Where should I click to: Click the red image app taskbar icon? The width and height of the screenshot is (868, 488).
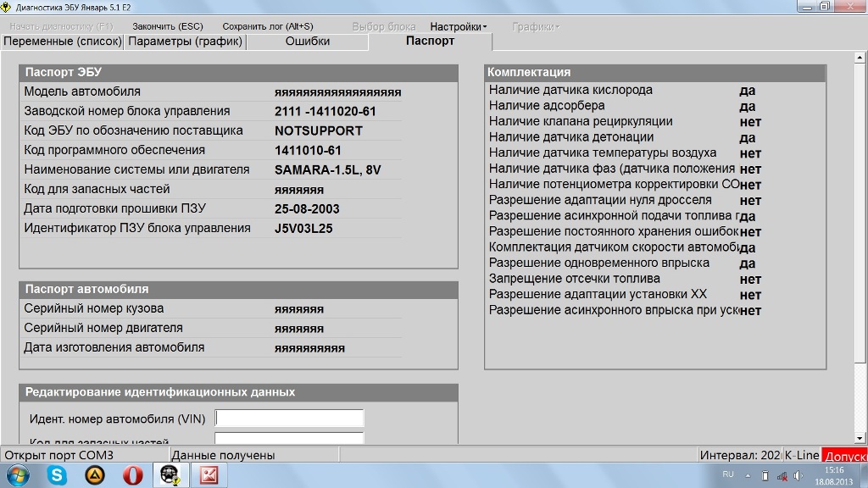tap(209, 475)
